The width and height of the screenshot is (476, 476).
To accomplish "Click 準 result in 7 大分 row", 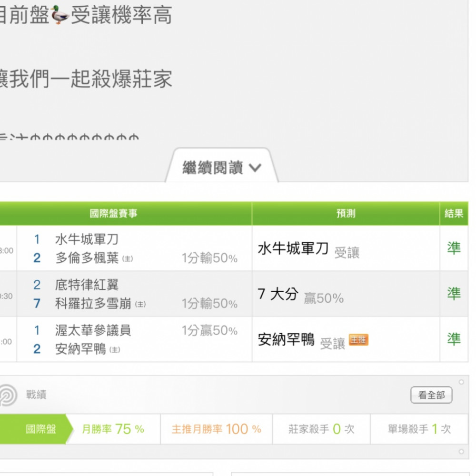I will (x=454, y=294).
